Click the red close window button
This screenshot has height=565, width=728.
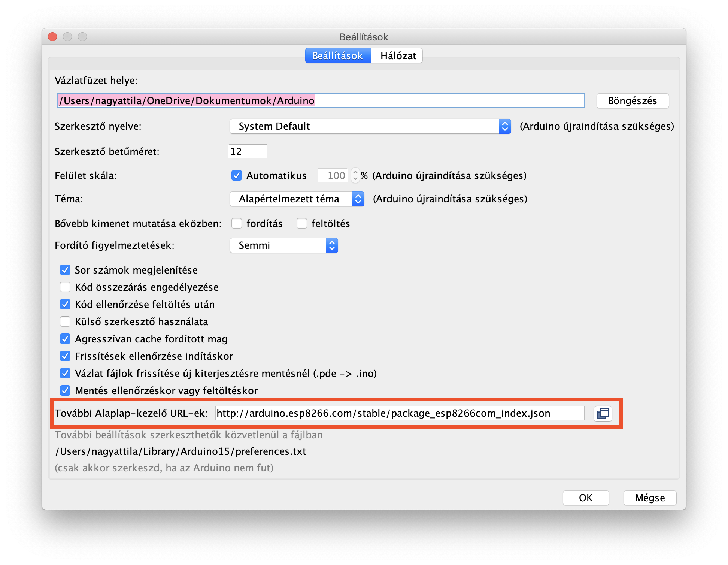click(x=53, y=37)
